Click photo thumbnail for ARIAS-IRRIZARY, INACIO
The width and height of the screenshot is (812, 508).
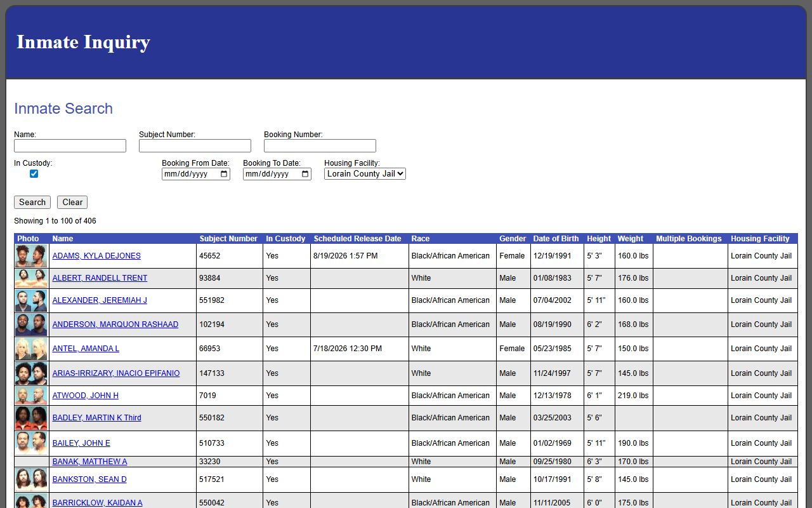(31, 373)
